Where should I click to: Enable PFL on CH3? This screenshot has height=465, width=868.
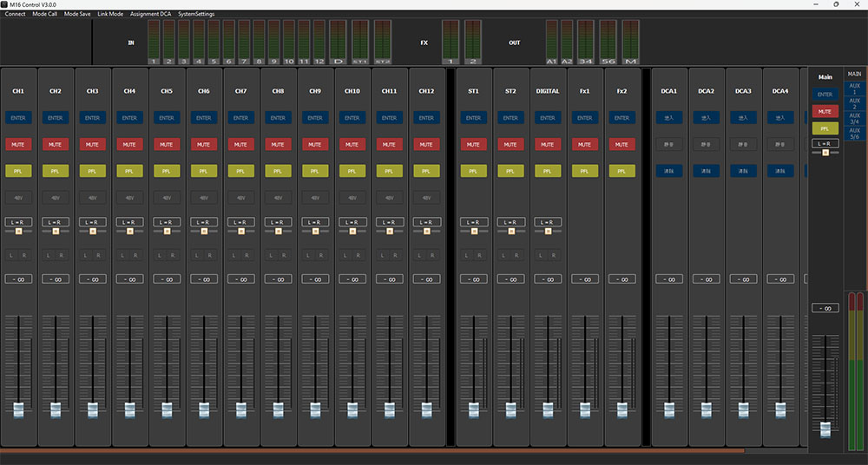pos(93,171)
